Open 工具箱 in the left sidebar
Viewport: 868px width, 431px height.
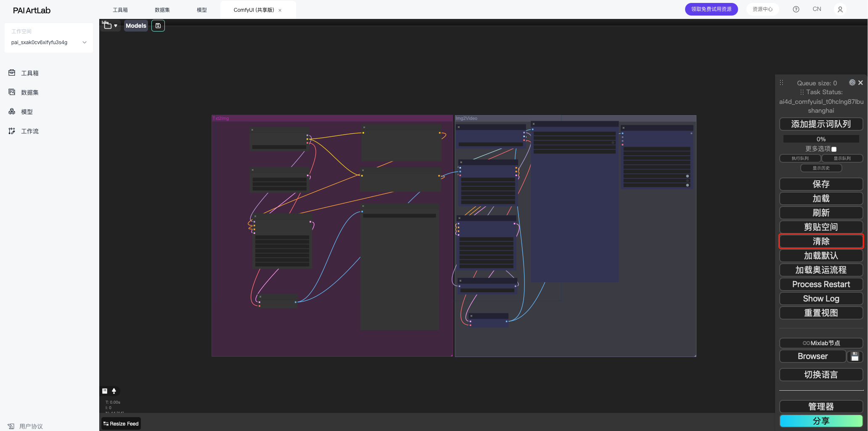[30, 73]
